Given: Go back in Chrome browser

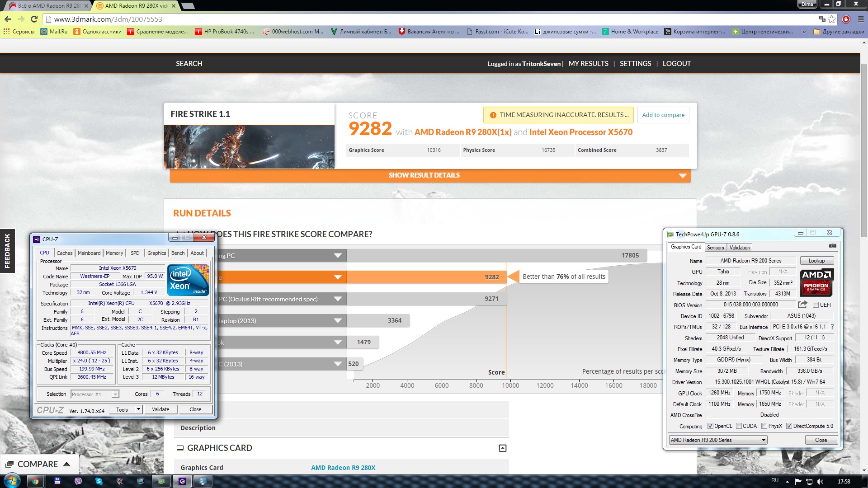Looking at the screenshot, I should [8, 19].
